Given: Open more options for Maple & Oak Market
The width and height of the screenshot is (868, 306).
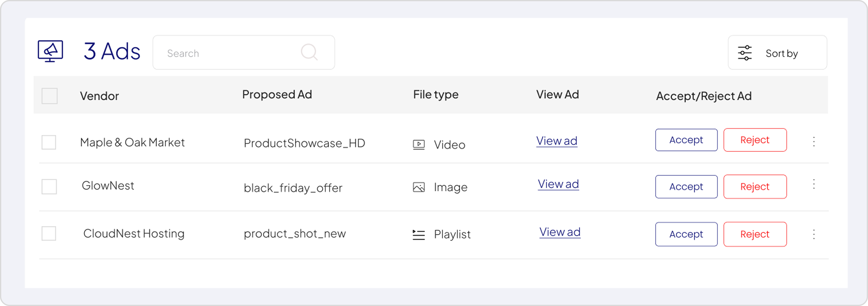Looking at the screenshot, I should [x=814, y=141].
